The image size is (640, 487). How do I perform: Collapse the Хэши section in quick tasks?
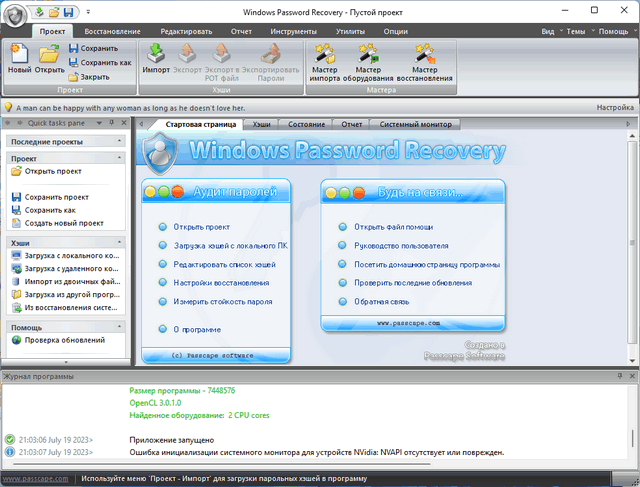[118, 242]
